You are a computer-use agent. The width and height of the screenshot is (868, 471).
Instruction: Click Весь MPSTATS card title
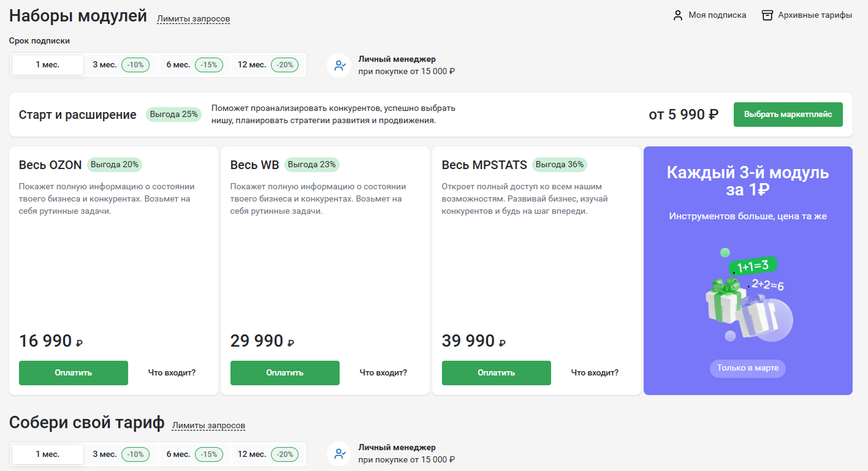pyautogui.click(x=484, y=165)
